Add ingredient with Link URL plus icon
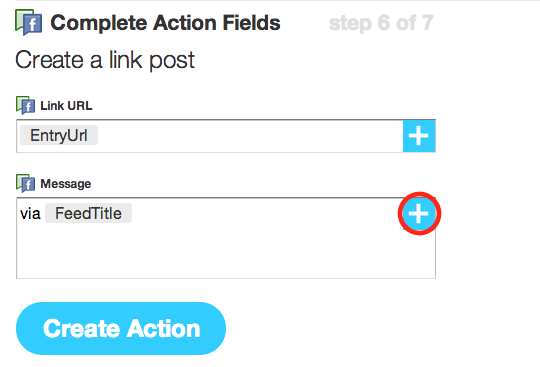Image resolution: width=540 pixels, height=367 pixels. [x=419, y=136]
